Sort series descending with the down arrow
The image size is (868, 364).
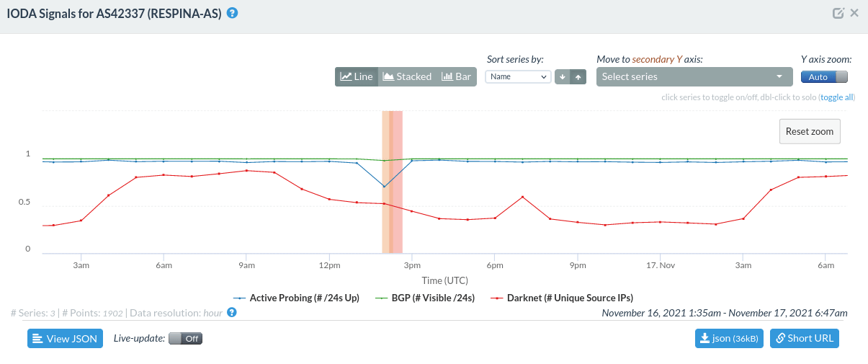pyautogui.click(x=563, y=76)
